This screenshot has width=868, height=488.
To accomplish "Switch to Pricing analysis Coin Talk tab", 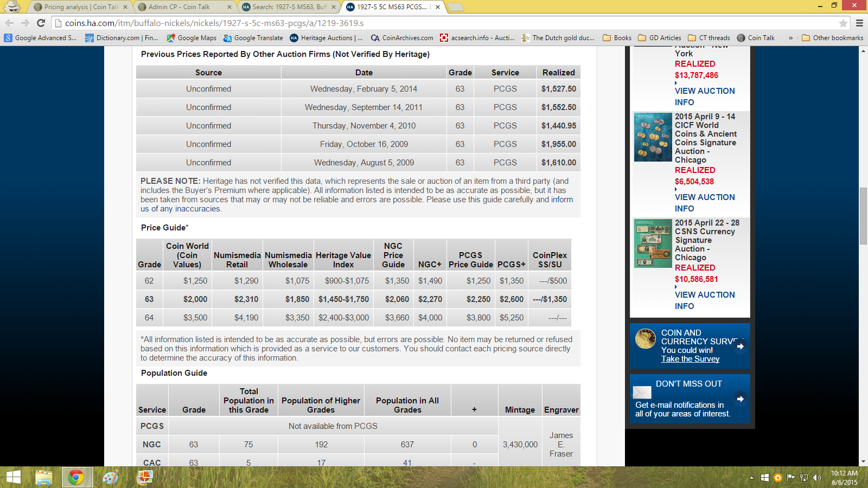I will pos(80,7).
